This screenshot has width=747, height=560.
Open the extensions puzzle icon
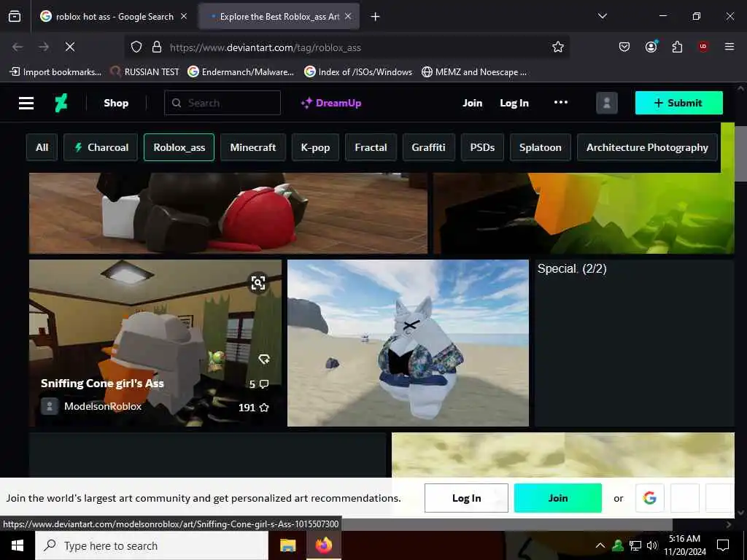pyautogui.click(x=677, y=47)
